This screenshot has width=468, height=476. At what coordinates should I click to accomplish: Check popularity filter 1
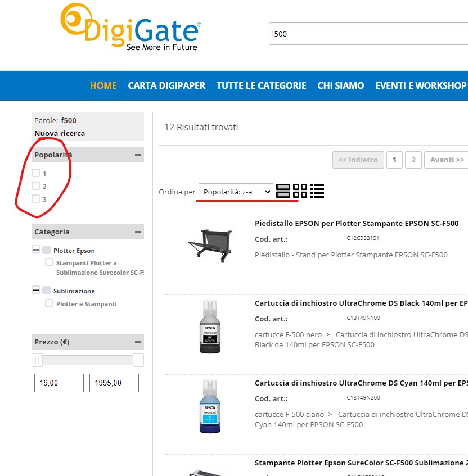tap(36, 173)
